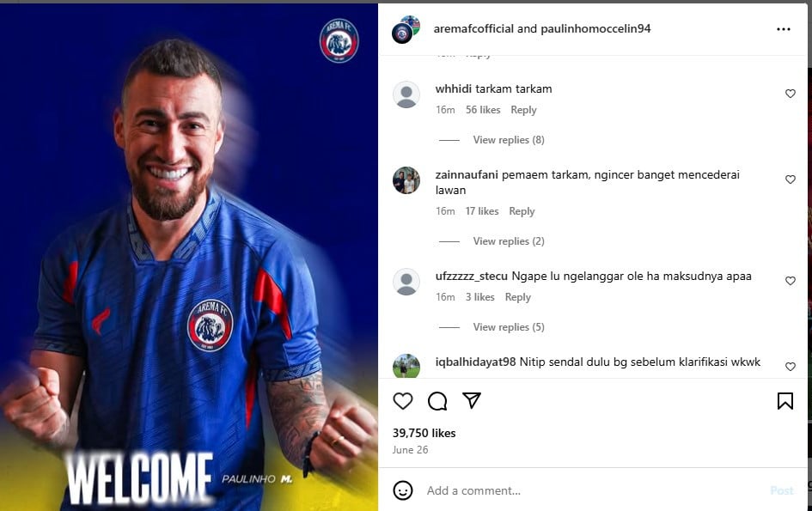Viewport: 812px width, 511px height.
Task: Open emoji picker smiley icon
Action: click(403, 490)
